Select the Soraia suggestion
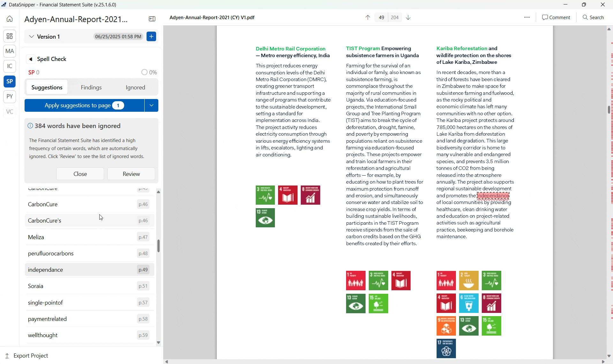The width and height of the screenshot is (613, 364). 89,286
